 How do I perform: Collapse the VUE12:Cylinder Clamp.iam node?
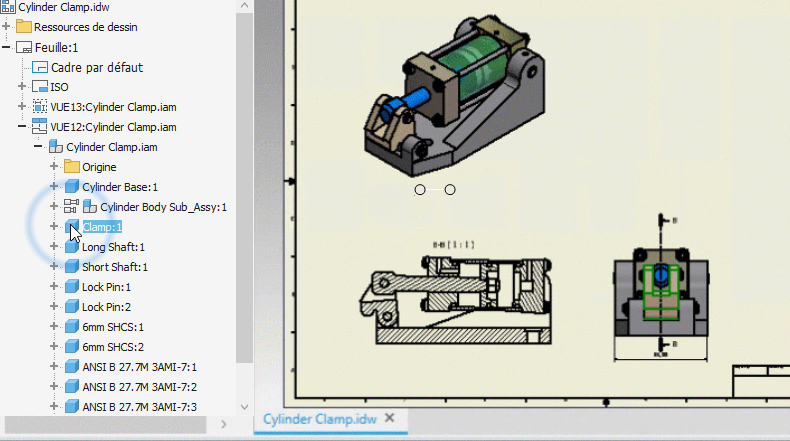point(22,127)
